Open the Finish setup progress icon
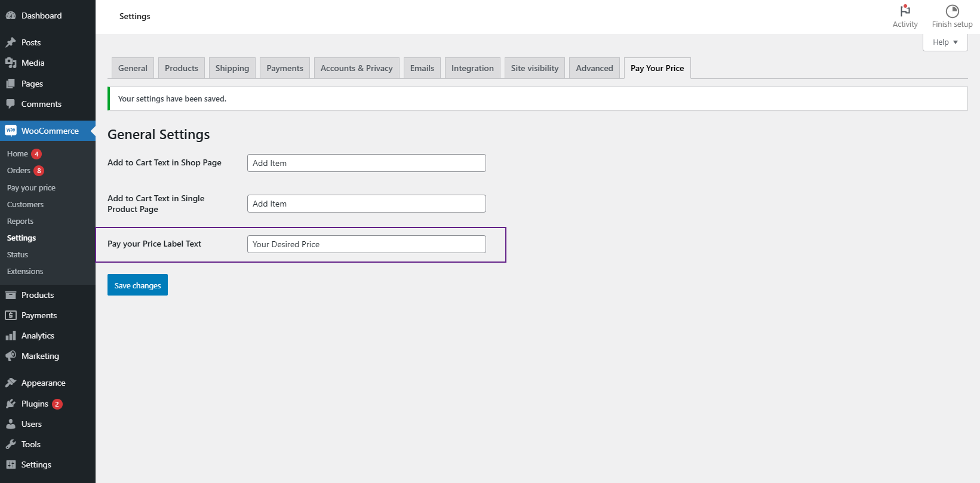980x483 pixels. point(952,17)
